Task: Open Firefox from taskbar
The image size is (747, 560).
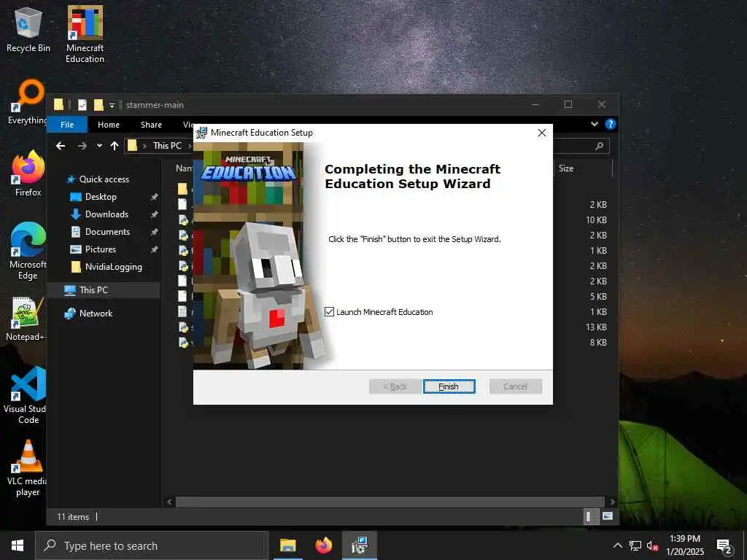Action: pyautogui.click(x=324, y=545)
